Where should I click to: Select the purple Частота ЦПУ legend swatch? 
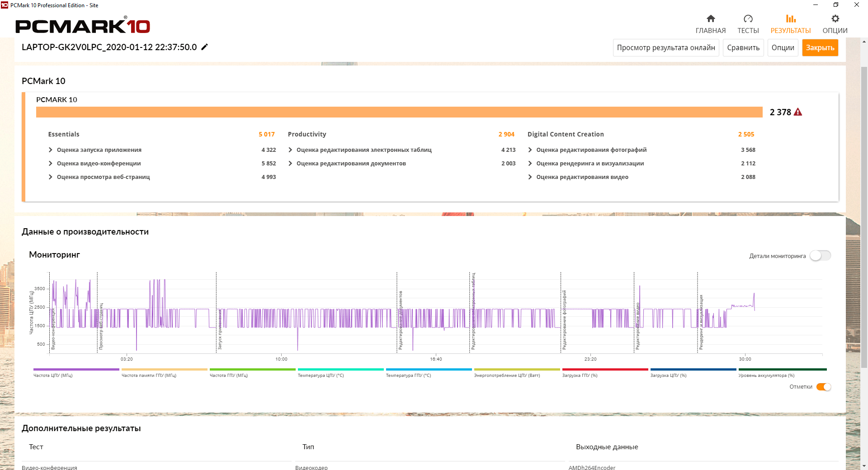[x=76, y=370]
